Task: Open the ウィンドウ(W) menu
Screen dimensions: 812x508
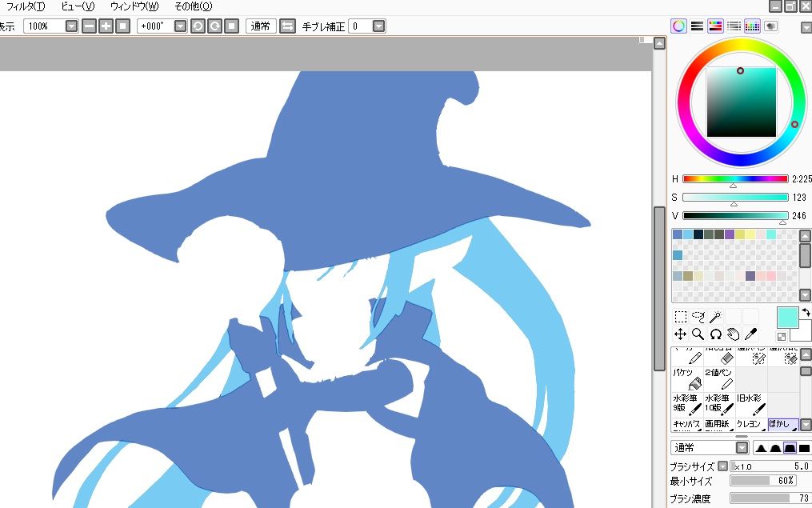Action: point(134,6)
